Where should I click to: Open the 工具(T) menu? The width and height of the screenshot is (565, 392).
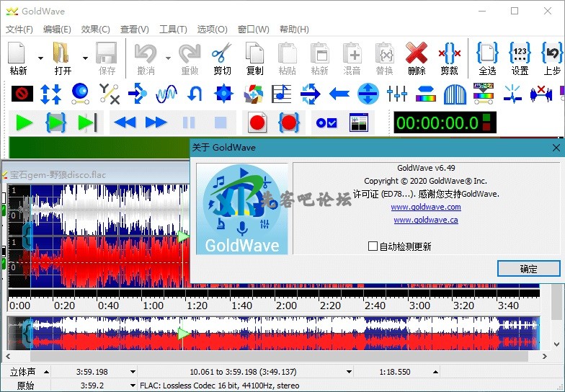click(173, 30)
